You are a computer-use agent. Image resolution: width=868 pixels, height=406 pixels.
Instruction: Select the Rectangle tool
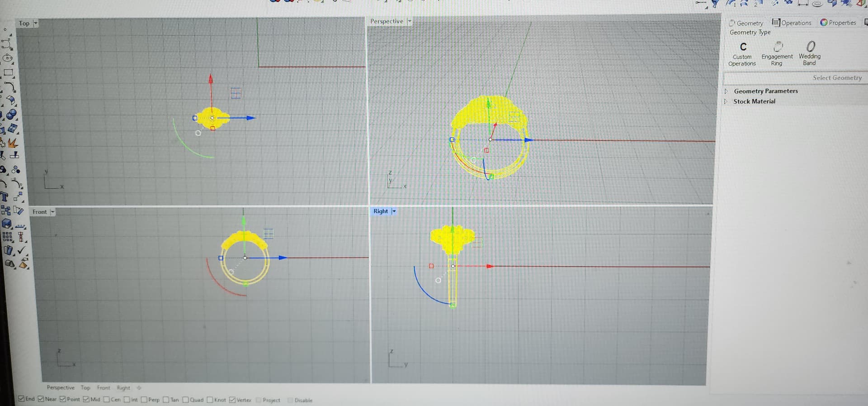point(9,72)
